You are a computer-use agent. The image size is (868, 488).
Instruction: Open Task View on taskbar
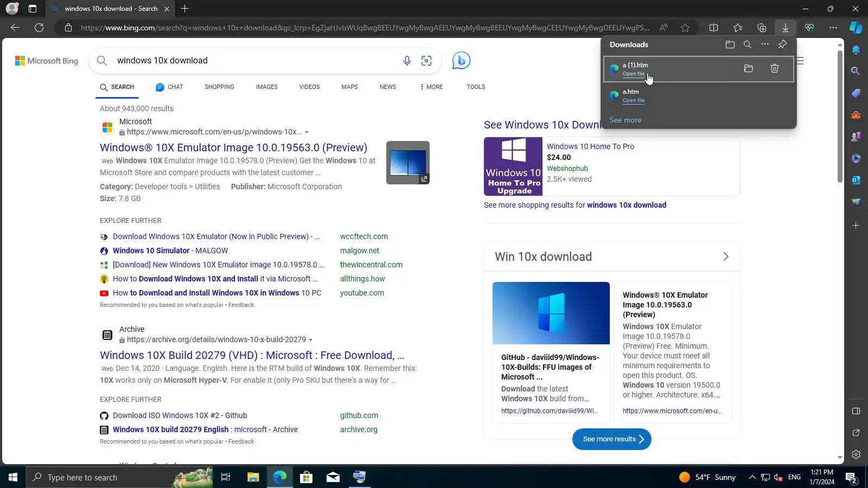226,477
